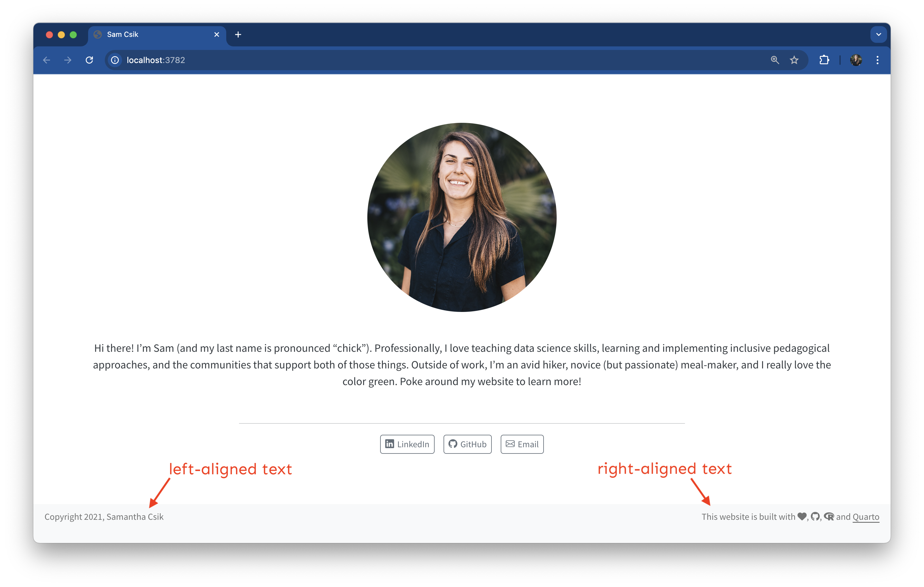Click the site information icon in address bar
Image resolution: width=924 pixels, height=587 pixels.
coord(115,60)
